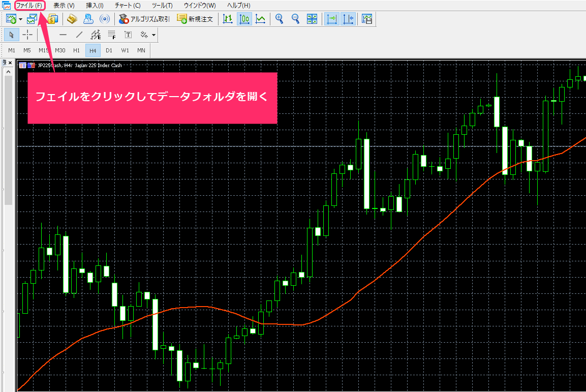This screenshot has width=586, height=392.
Task: Open the ファイル (F) menu
Action: pos(29,6)
